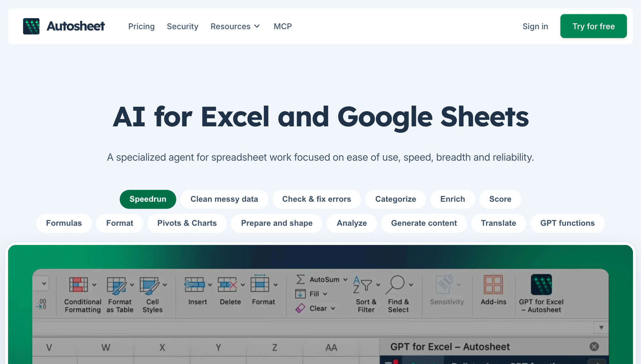Click column header AA in spreadsheet

pyautogui.click(x=331, y=348)
